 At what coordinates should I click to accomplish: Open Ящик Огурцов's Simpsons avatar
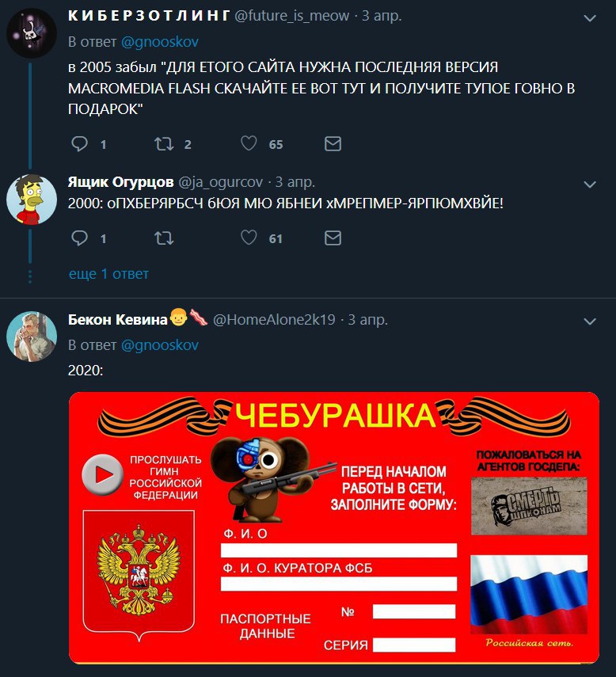(x=32, y=200)
